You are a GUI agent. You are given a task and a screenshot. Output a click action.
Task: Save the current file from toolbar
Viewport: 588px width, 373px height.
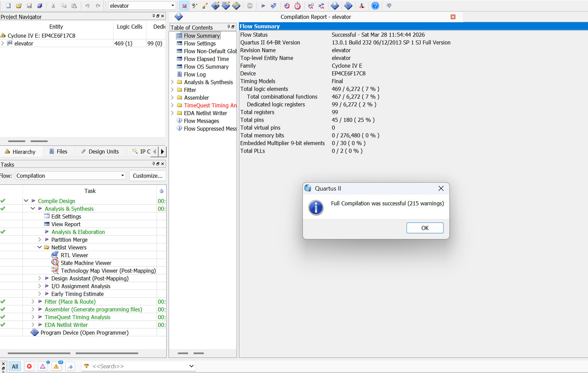(x=29, y=6)
